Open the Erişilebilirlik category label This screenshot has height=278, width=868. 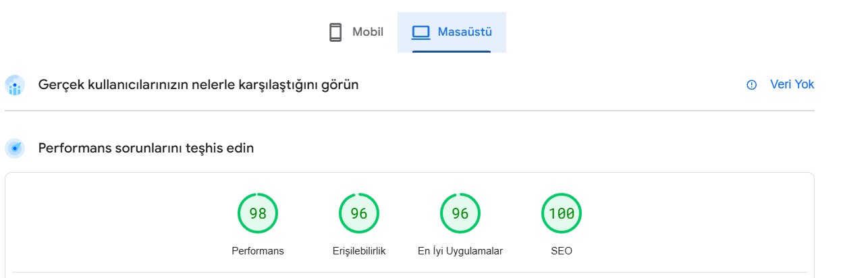point(359,251)
